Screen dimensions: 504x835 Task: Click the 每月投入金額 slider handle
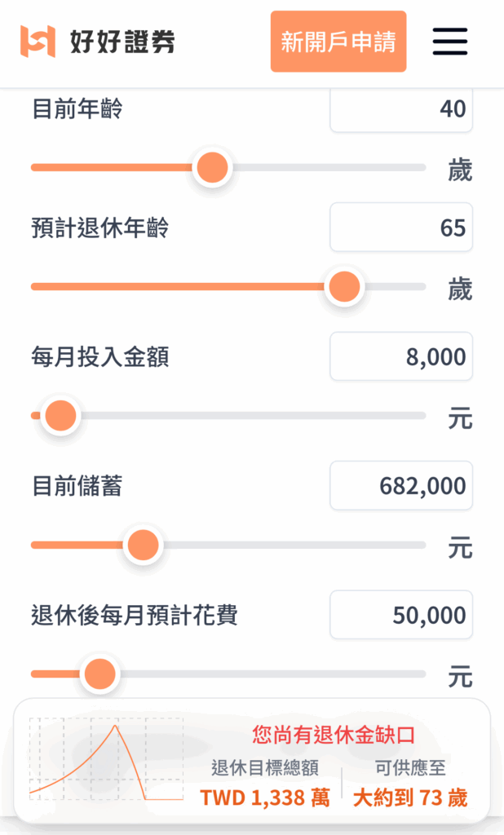60,415
